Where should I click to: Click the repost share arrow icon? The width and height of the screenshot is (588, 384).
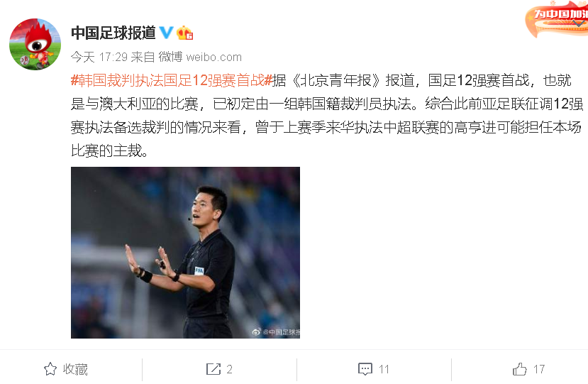(x=213, y=369)
